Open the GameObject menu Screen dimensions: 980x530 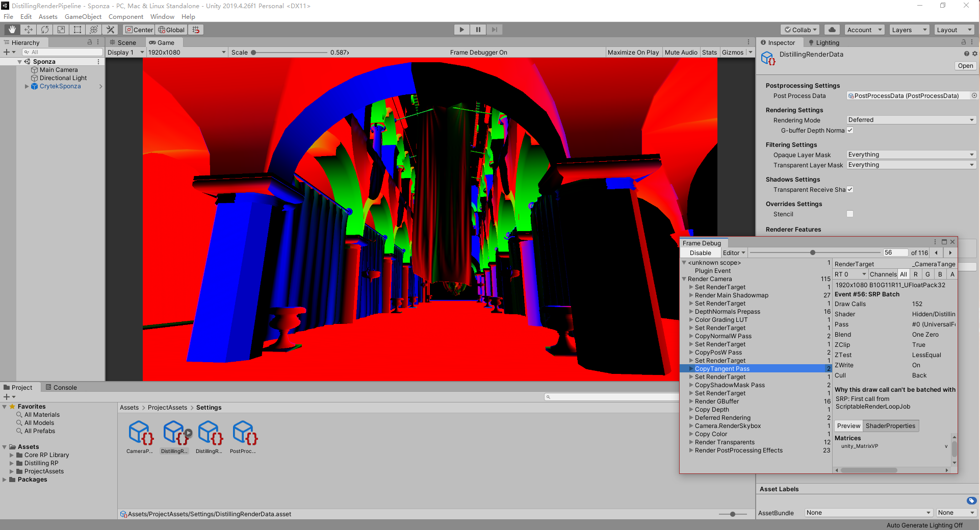coord(83,17)
